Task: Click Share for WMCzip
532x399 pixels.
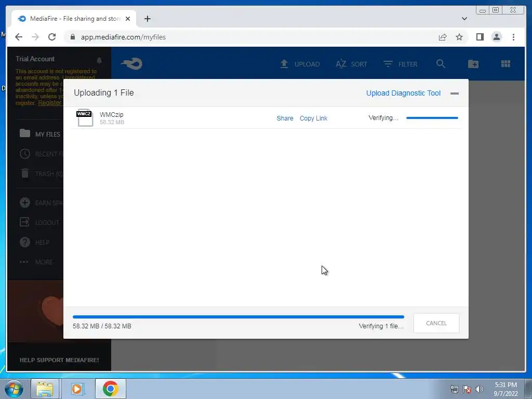Action: [x=285, y=118]
